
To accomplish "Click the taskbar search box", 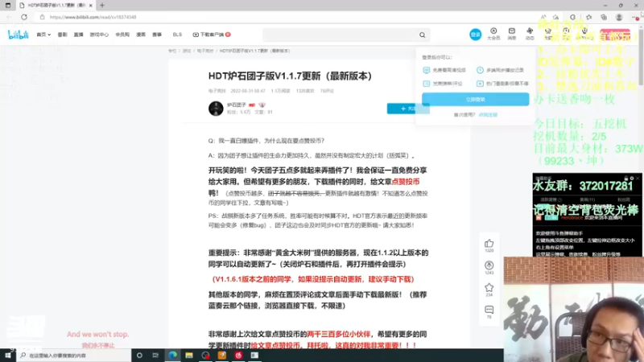I will pyautogui.click(x=74, y=356).
